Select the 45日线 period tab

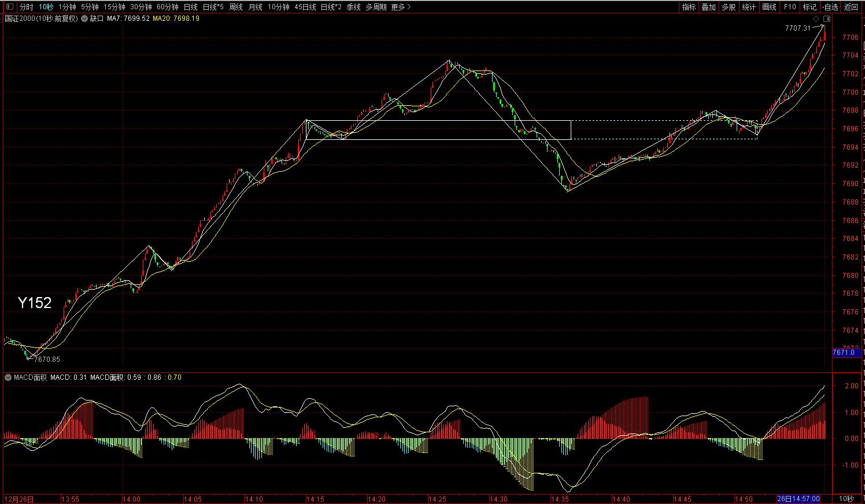[305, 7]
